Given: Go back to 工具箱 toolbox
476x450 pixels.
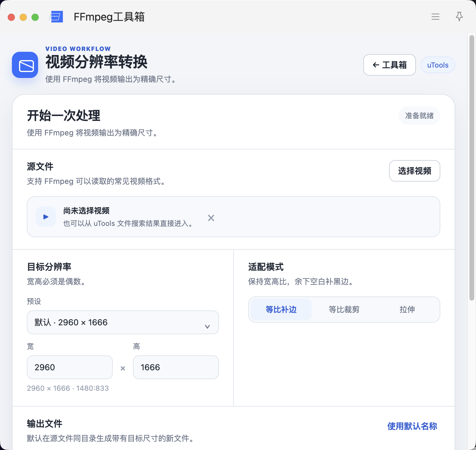Looking at the screenshot, I should click(389, 65).
